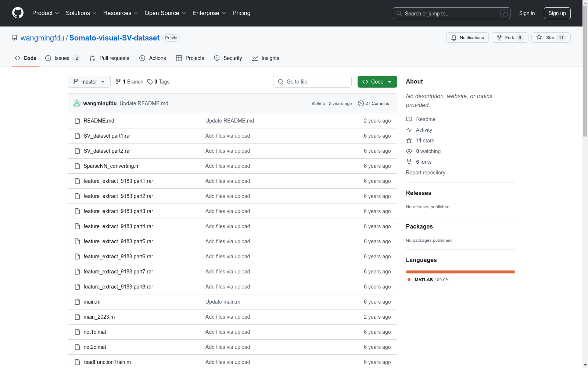
Task: Click the Pricing link
Action: pos(241,13)
